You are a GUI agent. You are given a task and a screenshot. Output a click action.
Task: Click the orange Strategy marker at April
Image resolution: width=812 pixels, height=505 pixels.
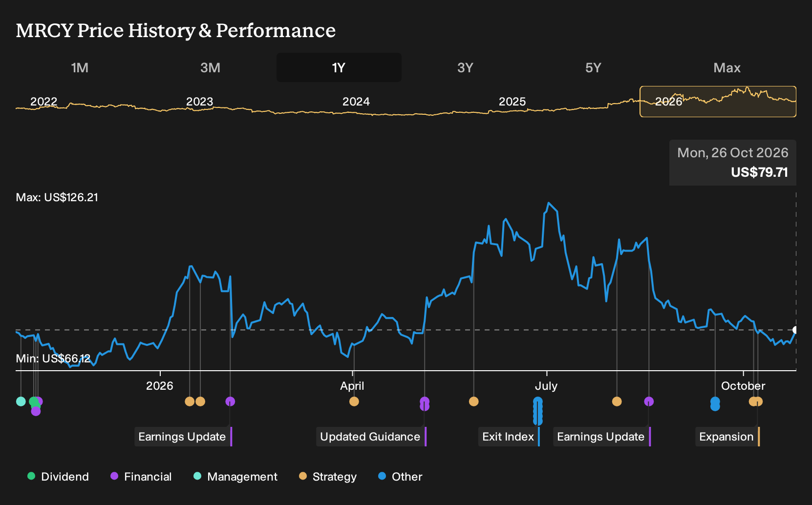coord(354,401)
